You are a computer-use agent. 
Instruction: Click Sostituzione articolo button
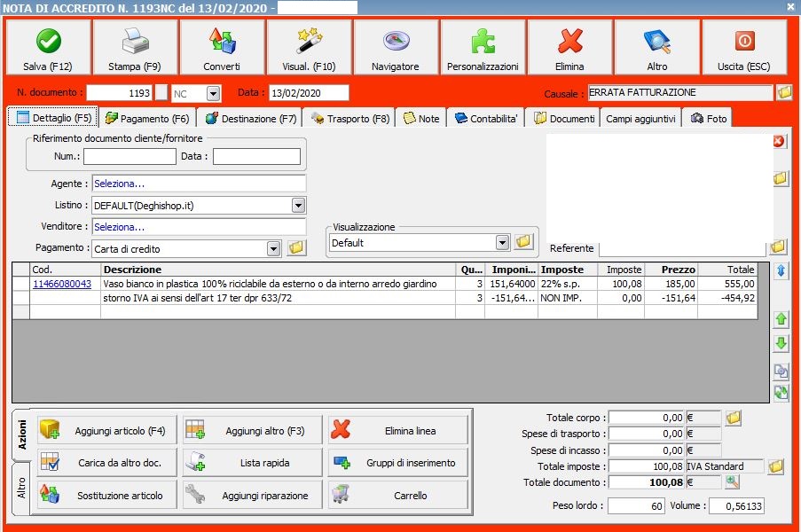pyautogui.click(x=107, y=495)
